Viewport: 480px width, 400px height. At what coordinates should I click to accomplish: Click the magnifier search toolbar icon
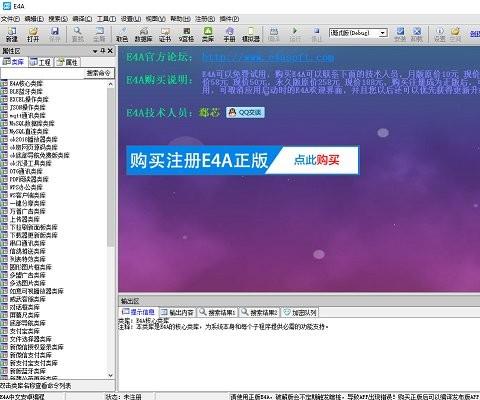(78, 34)
